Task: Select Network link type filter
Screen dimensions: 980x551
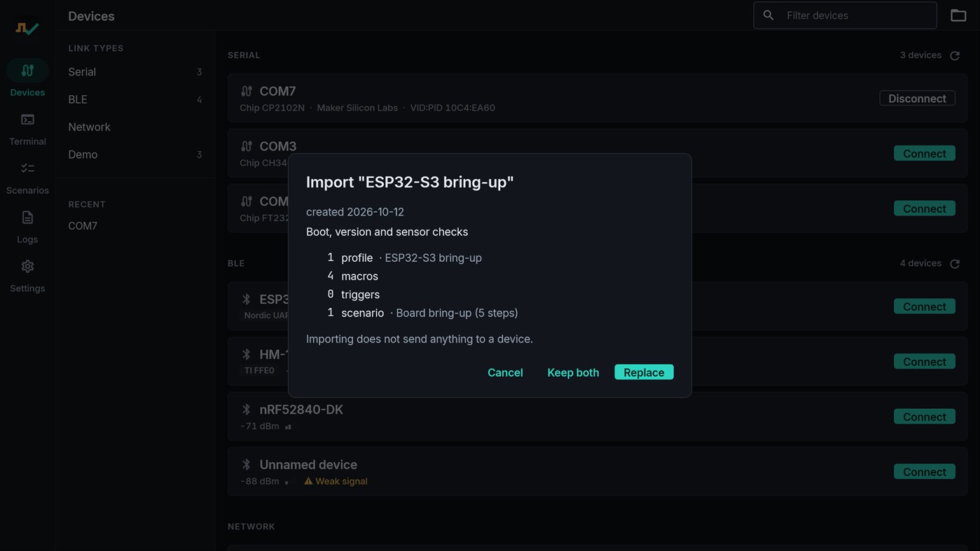Action: (x=134, y=127)
